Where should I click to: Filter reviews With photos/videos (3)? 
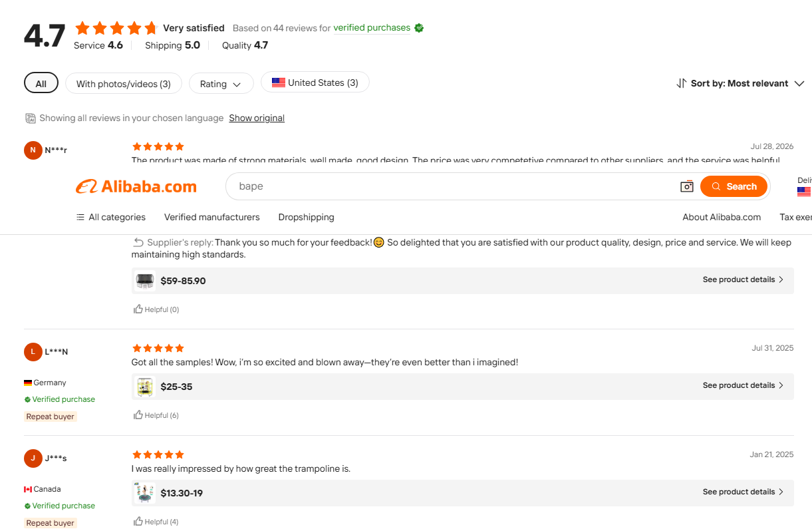(x=124, y=83)
